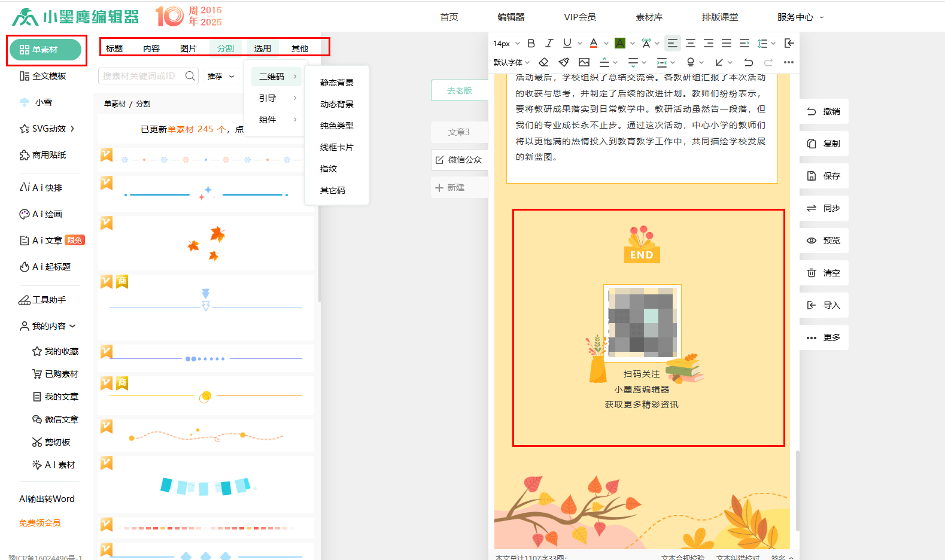Screen dimensions: 945x560
Task: Open the 引导 submenu item
Action: tap(276, 98)
